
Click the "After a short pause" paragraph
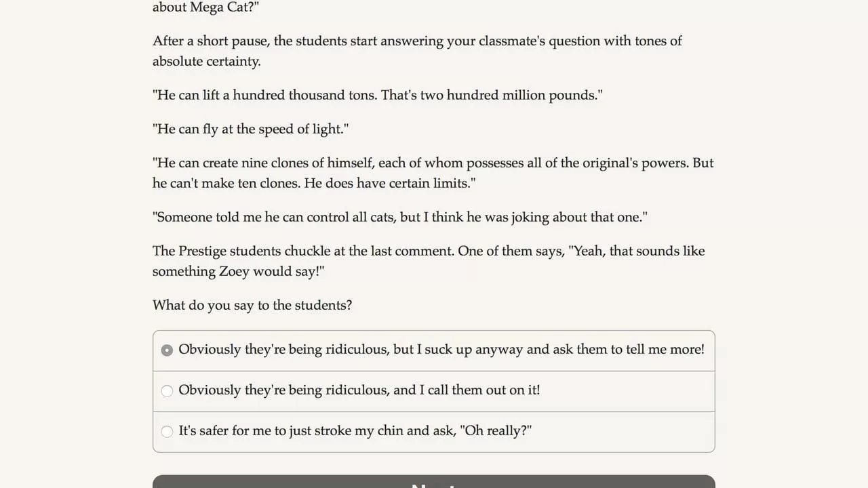(x=417, y=51)
